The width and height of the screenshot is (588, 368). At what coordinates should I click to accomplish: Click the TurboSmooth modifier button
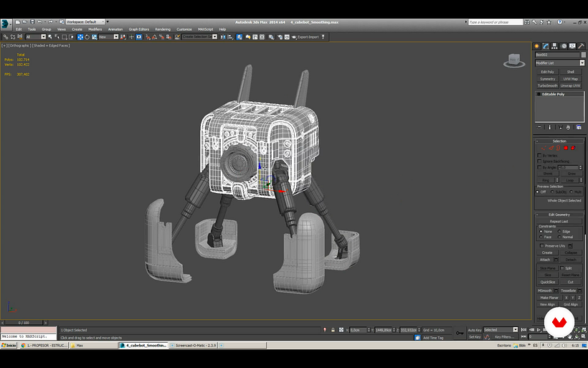[x=548, y=86]
